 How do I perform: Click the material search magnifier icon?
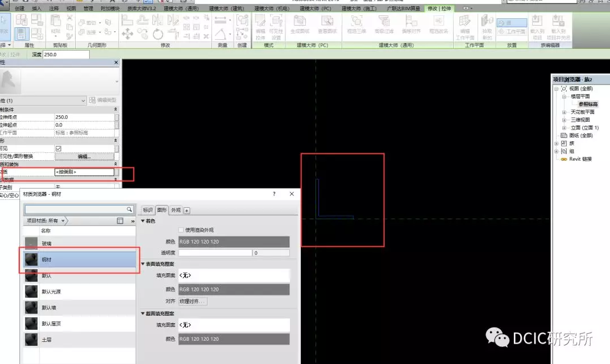[129, 210]
